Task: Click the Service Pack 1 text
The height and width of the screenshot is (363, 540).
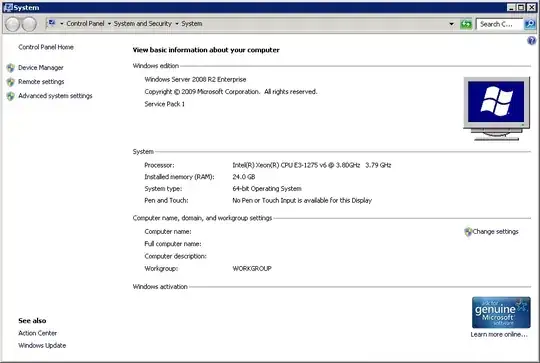Action: (x=165, y=104)
